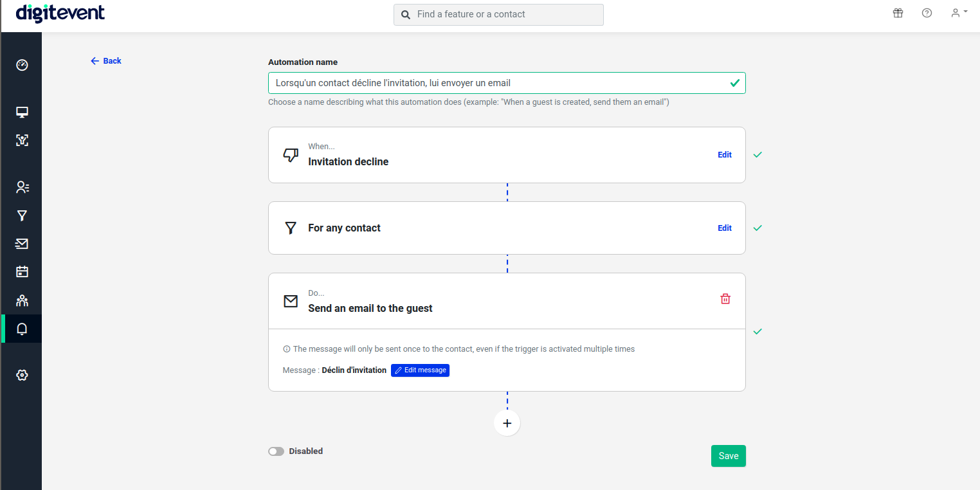Image resolution: width=980 pixels, height=490 pixels.
Task: Click the monitor screen icon in sidebar
Action: tap(22, 113)
